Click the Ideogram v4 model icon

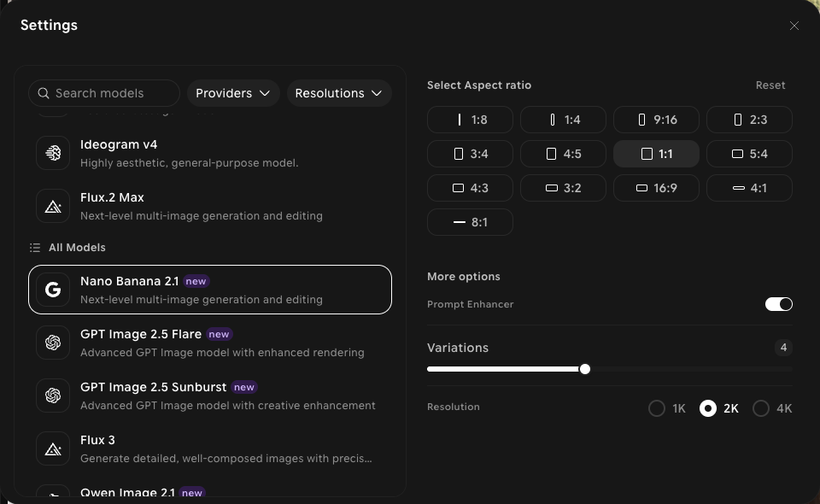[x=53, y=153]
